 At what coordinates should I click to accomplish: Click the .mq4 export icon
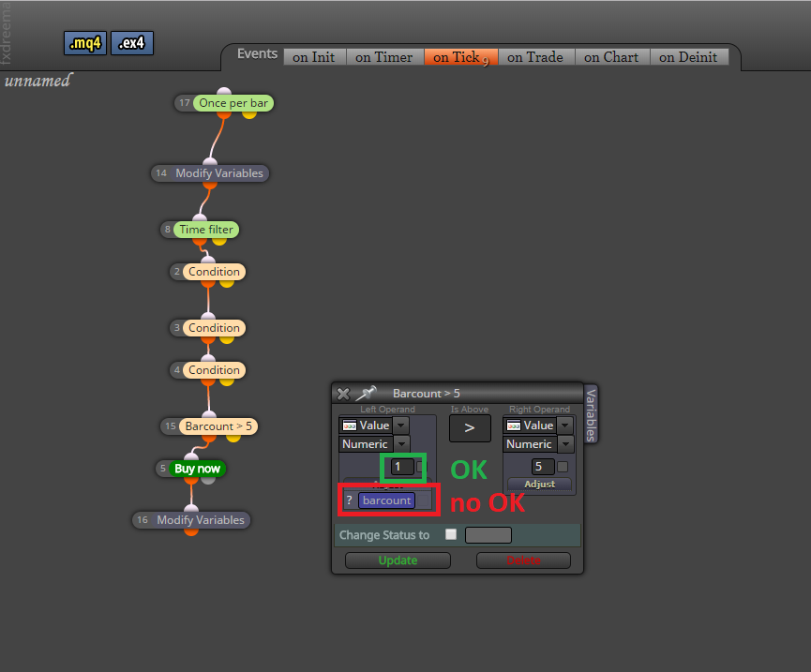85,43
